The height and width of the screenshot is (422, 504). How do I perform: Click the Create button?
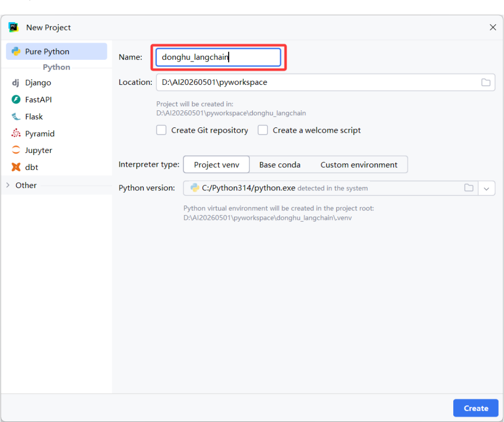476,408
